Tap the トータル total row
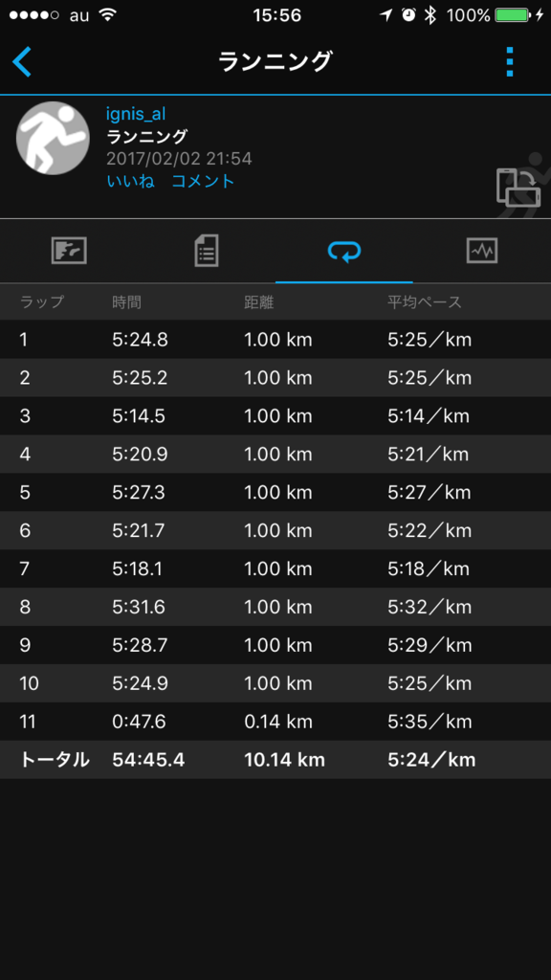The height and width of the screenshot is (980, 551). pos(275,760)
